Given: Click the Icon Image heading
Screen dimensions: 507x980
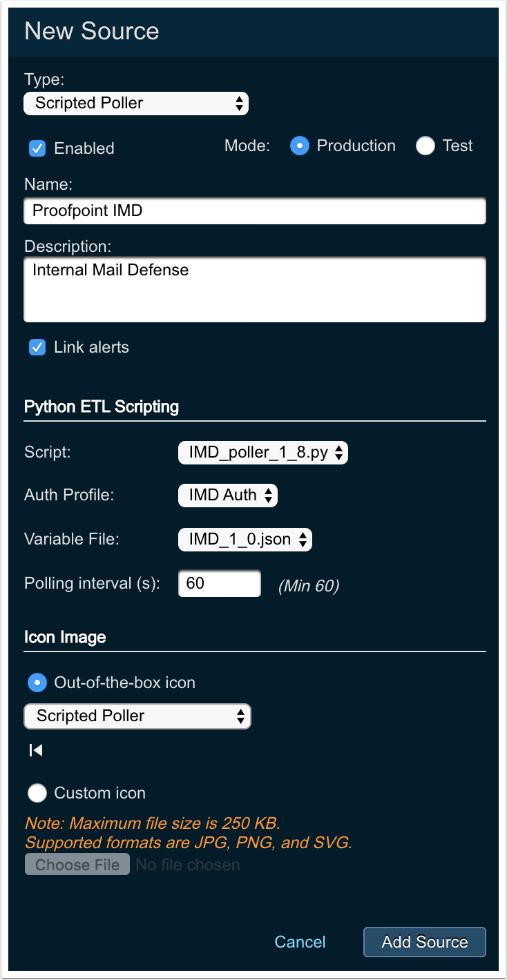Looking at the screenshot, I should pos(65,637).
